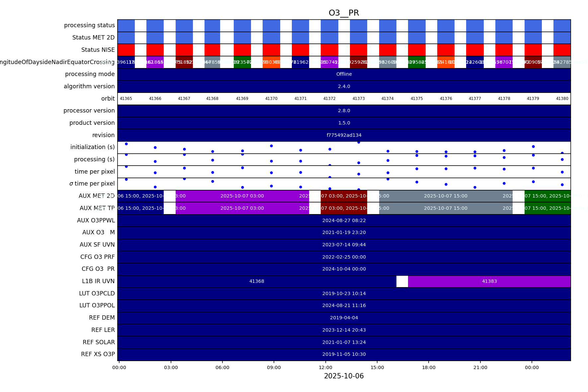Click the 41368 label in L1B IR UVN row
This screenshot has width=588, height=392.
click(257, 281)
